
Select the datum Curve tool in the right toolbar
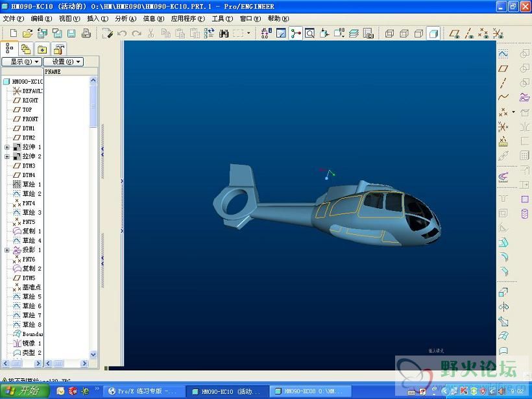click(503, 97)
